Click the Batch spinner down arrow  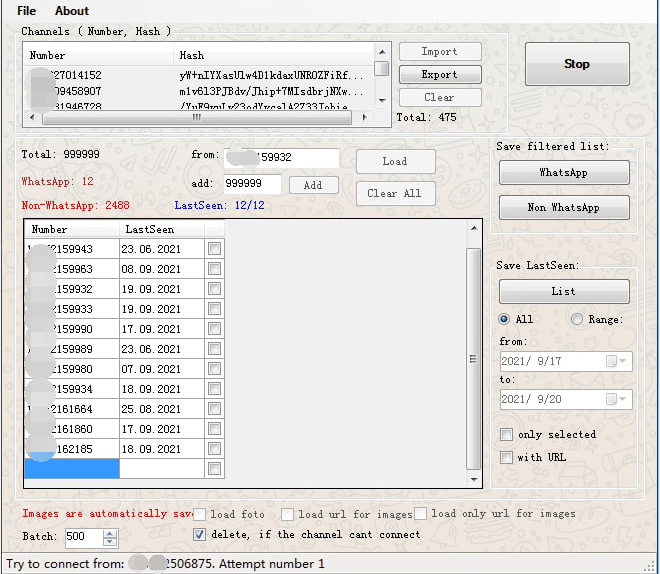pos(109,542)
